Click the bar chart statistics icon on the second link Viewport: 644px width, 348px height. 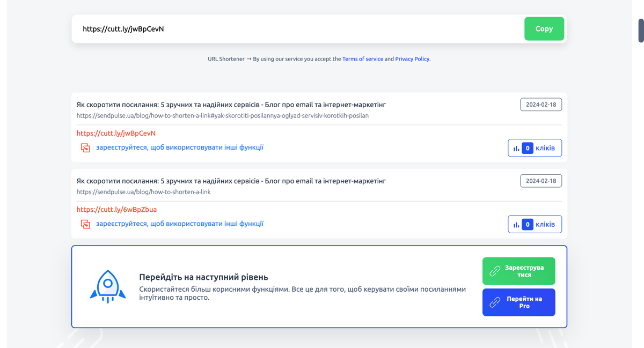tap(517, 224)
